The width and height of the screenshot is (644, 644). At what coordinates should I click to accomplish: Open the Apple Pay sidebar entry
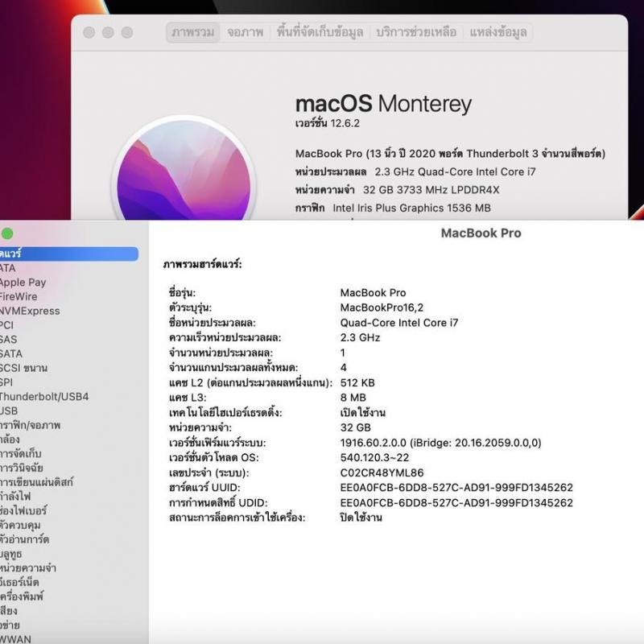(x=23, y=283)
